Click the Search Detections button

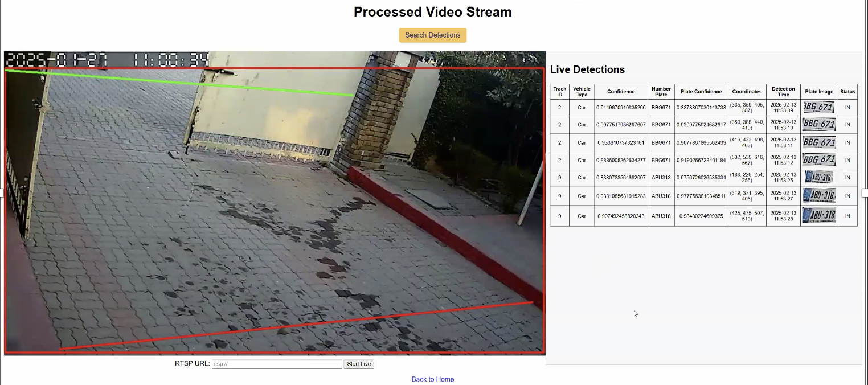[432, 35]
